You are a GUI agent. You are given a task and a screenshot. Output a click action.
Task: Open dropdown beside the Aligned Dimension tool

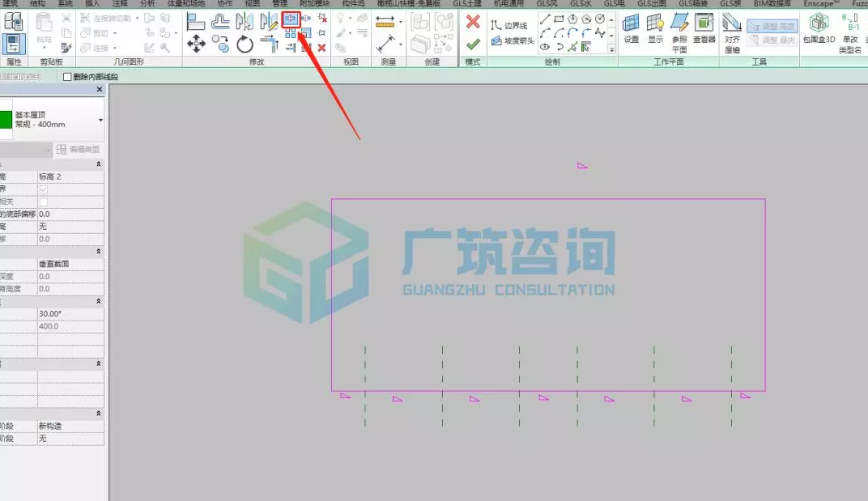pos(401,44)
